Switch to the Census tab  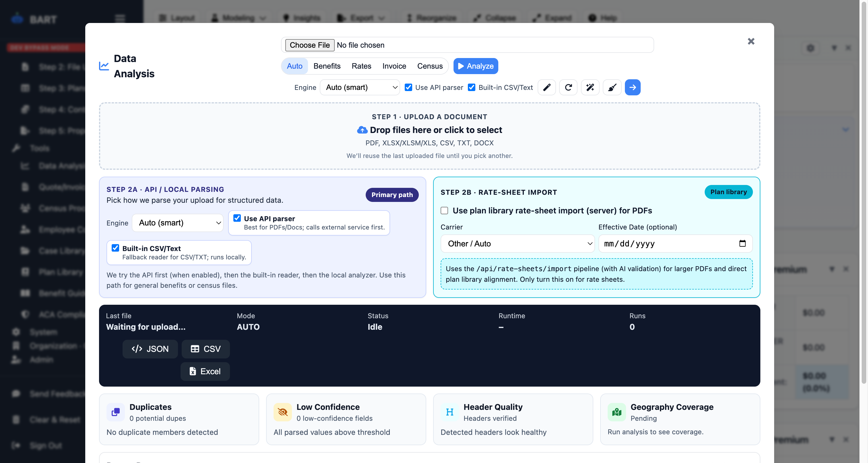tap(430, 66)
